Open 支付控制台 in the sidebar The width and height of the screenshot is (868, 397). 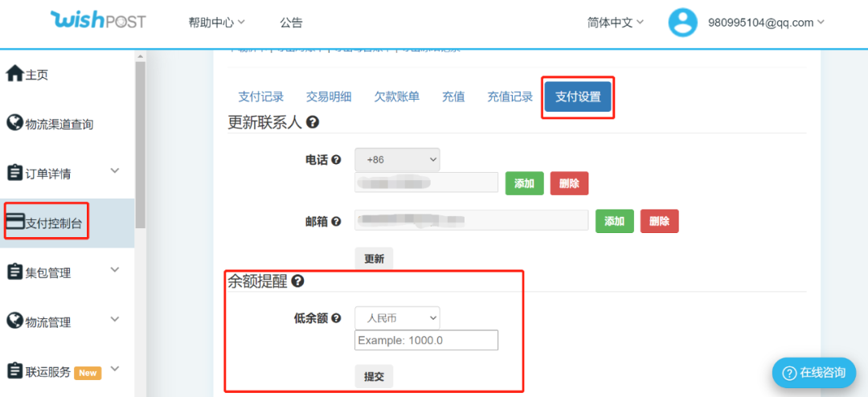click(53, 223)
